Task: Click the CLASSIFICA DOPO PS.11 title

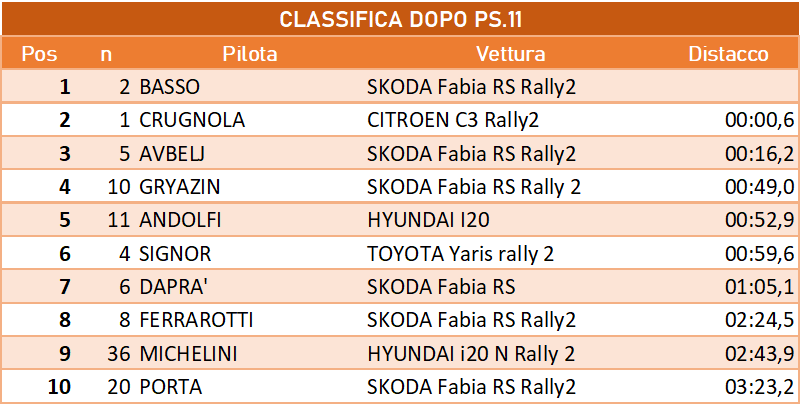Action: click(x=401, y=19)
